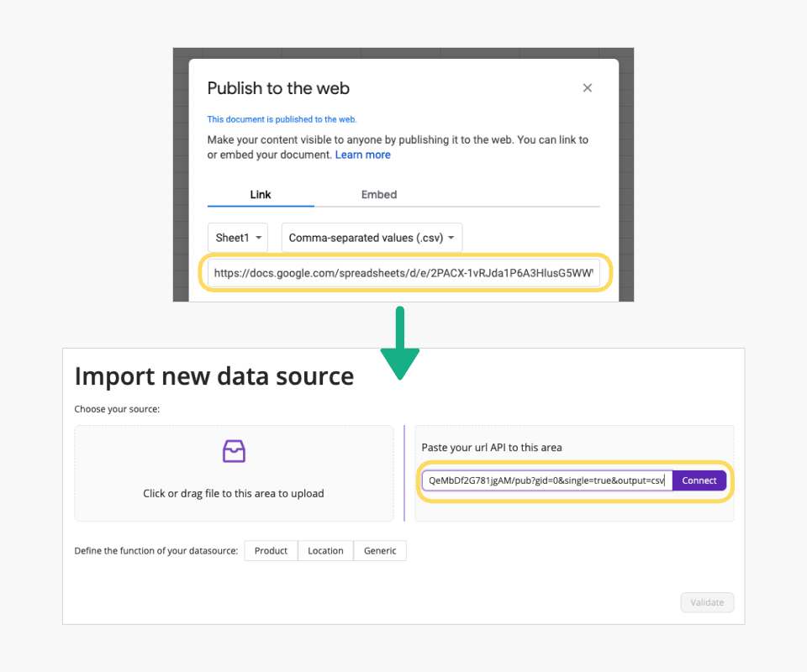Click the green downward arrow graphic

[400, 344]
